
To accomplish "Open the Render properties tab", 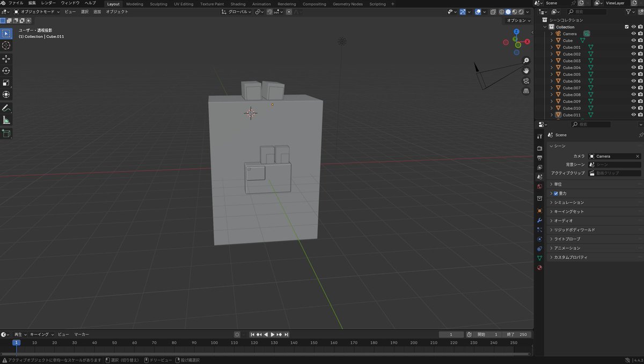I will tap(539, 148).
